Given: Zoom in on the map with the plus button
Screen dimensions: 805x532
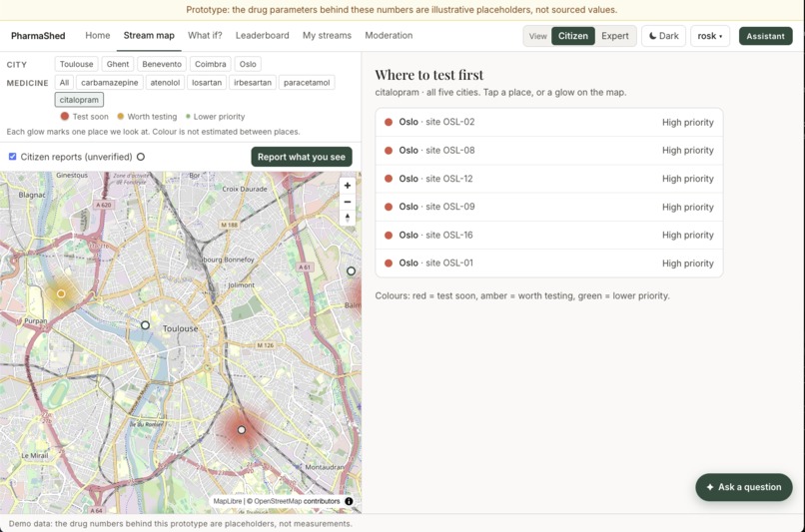Looking at the screenshot, I should (347, 186).
